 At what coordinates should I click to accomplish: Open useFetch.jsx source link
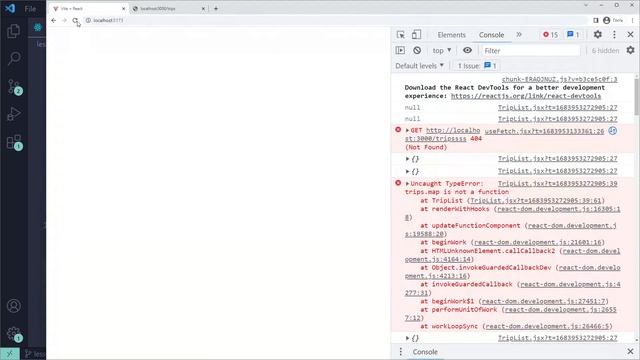(544, 131)
